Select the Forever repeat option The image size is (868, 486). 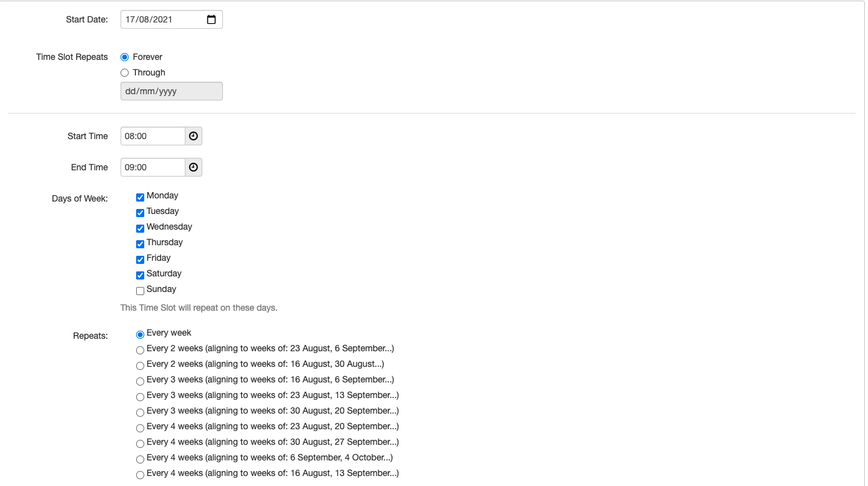tap(125, 57)
